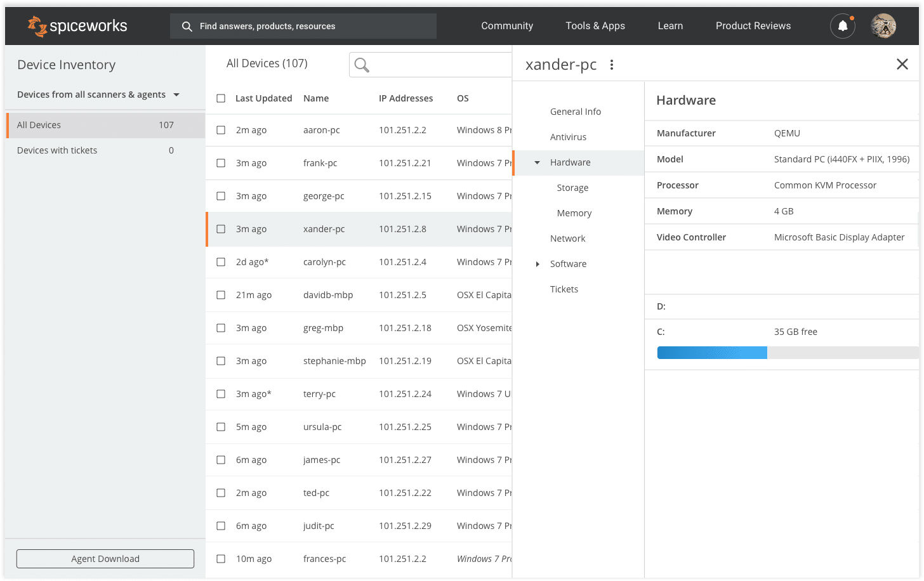This screenshot has height=581, width=924.
Task: Collapse the Hardware section
Action: pyautogui.click(x=538, y=162)
